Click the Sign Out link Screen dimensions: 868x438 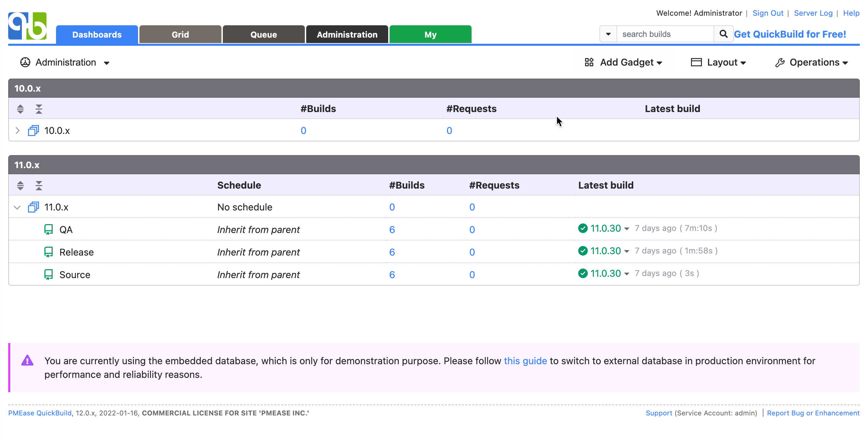tap(768, 13)
